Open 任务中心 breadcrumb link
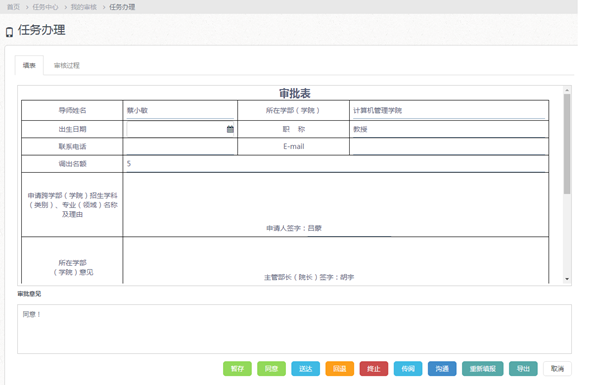 (45, 7)
